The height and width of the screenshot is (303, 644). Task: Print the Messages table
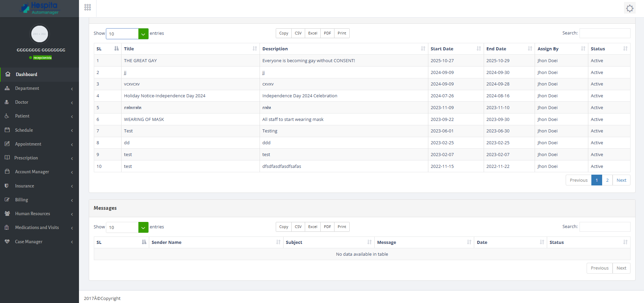(x=342, y=227)
